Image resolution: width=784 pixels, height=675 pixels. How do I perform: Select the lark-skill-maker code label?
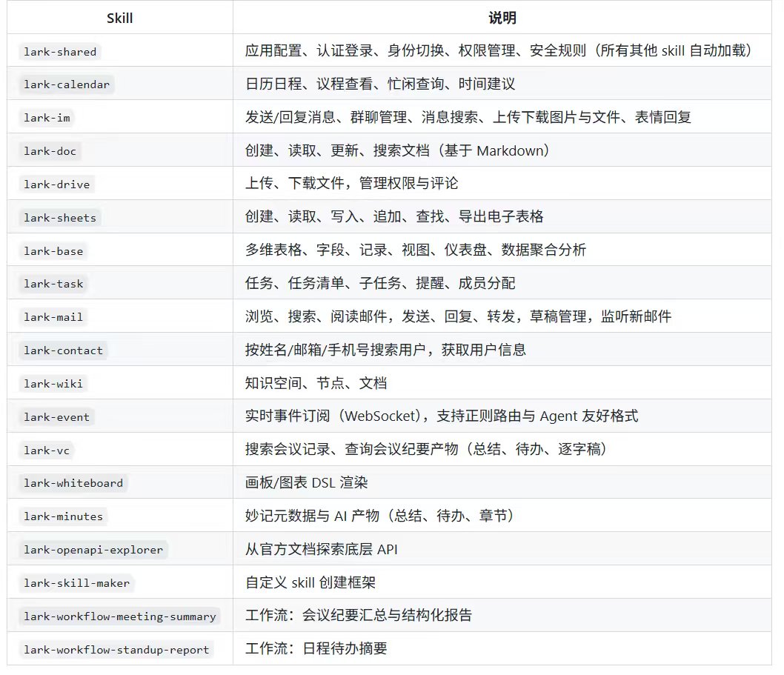(x=76, y=584)
